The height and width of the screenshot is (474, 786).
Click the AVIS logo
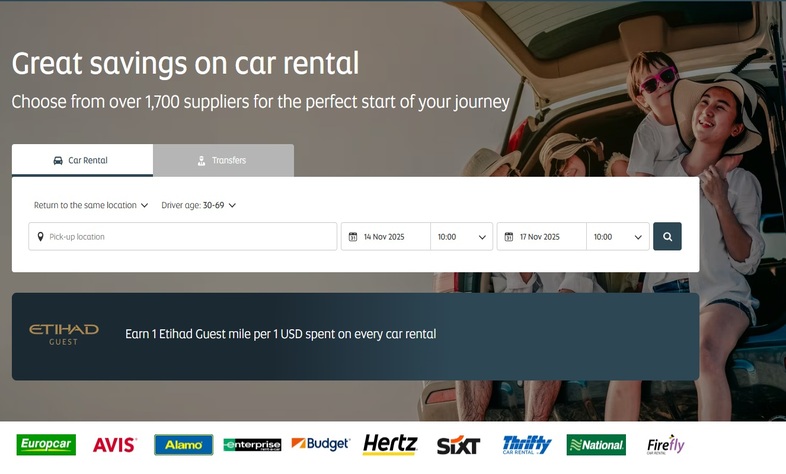click(x=114, y=445)
